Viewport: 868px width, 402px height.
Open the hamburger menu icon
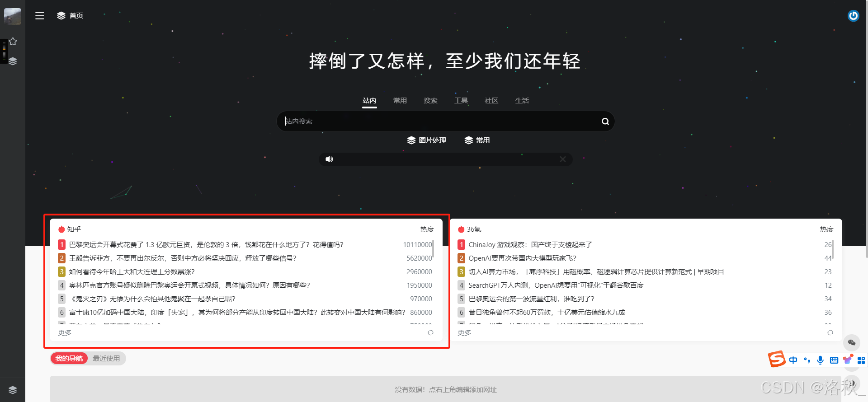tap(40, 15)
